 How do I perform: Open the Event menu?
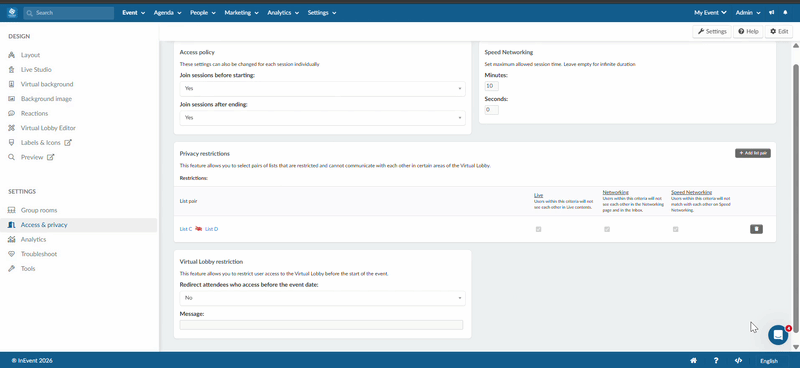click(134, 13)
